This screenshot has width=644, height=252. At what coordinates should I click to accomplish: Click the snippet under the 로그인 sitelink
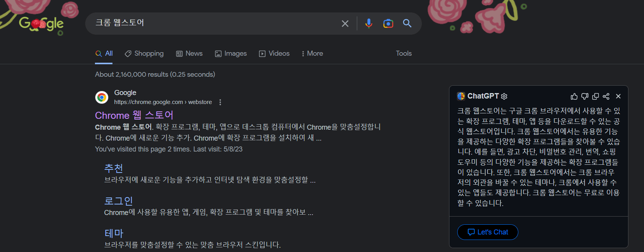click(x=209, y=212)
